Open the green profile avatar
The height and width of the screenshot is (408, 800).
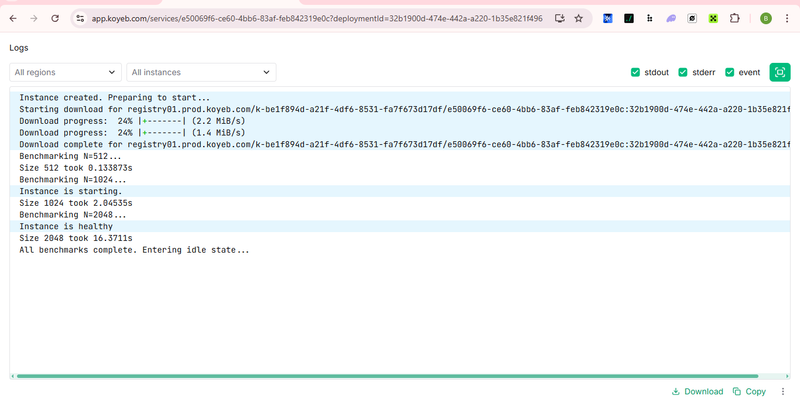[765, 18]
